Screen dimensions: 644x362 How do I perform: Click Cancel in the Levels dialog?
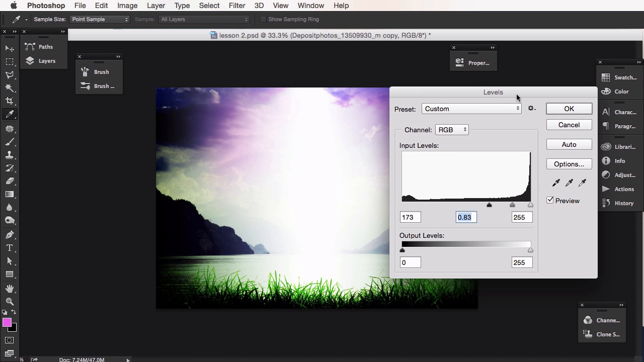pos(569,125)
